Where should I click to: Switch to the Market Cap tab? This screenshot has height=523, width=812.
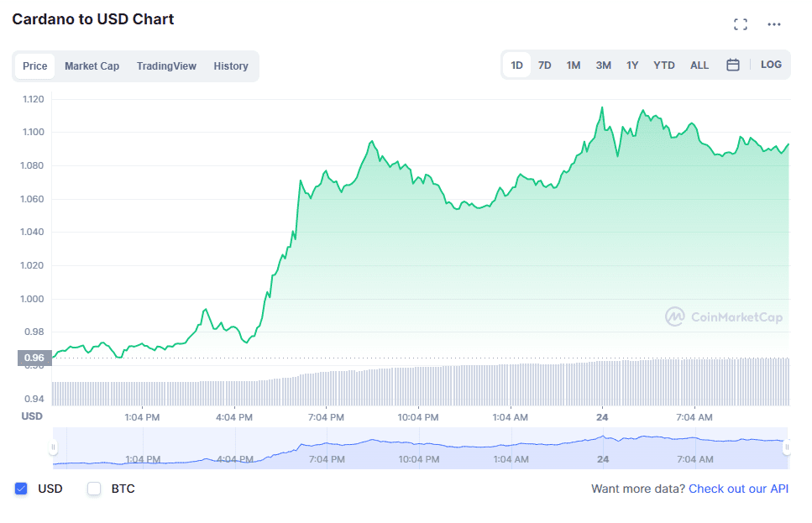(x=92, y=65)
